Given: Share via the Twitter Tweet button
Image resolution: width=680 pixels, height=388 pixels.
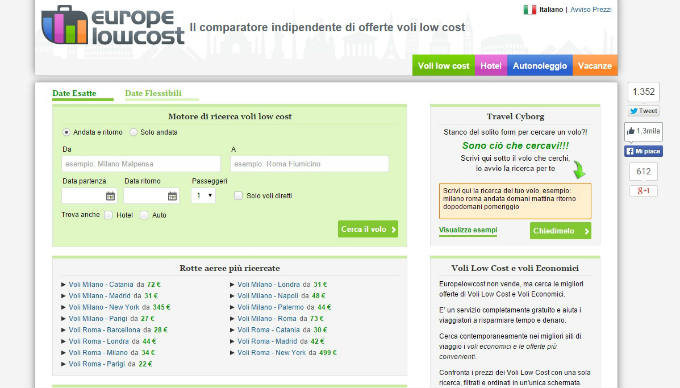Looking at the screenshot, I should 644,111.
